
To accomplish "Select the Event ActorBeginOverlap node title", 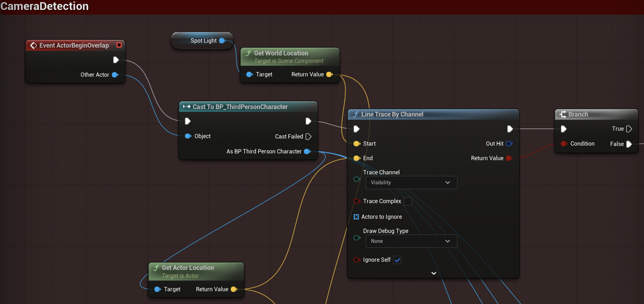I will click(x=74, y=45).
